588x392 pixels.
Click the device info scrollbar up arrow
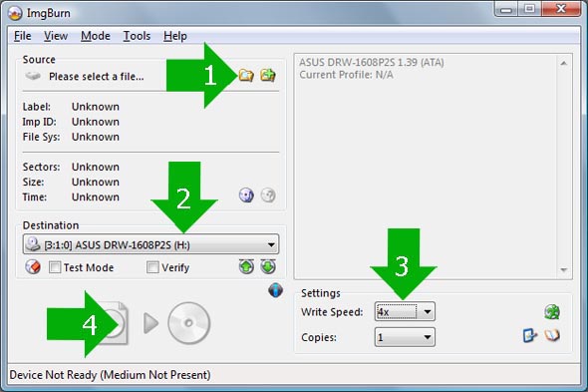point(564,64)
